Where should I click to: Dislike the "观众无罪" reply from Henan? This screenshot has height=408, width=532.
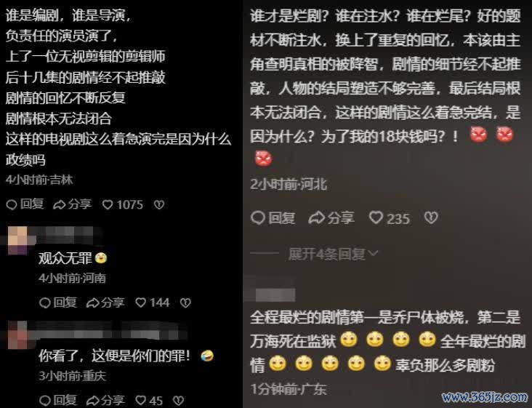pyautogui.click(x=185, y=303)
